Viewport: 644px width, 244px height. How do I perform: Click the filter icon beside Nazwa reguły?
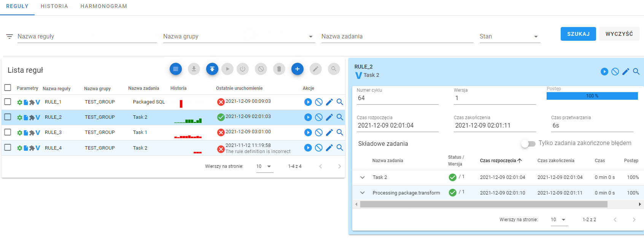[x=10, y=37]
